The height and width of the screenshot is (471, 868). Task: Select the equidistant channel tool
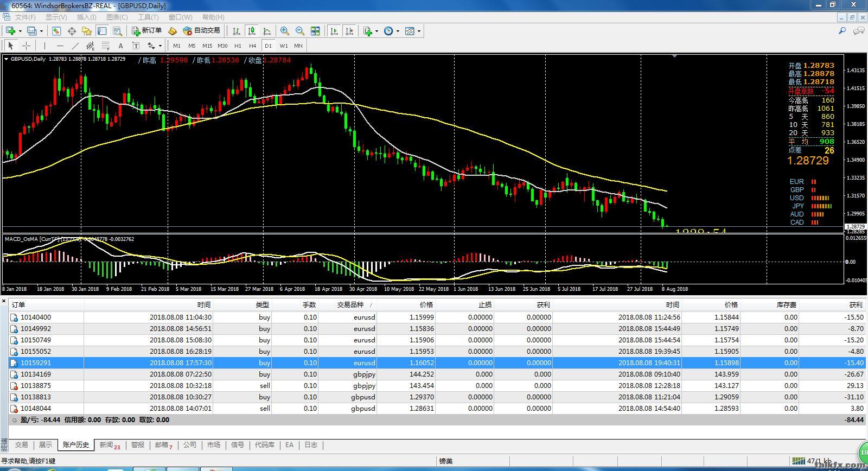90,46
